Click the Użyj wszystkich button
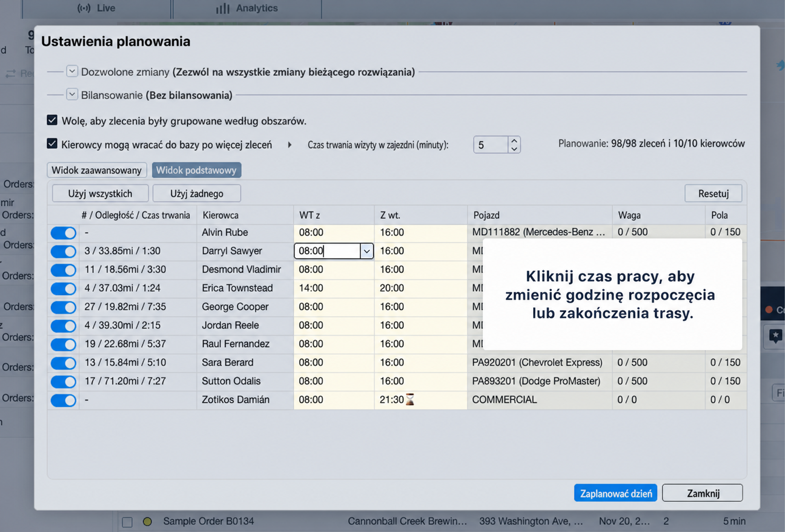Viewport: 785px width, 532px height. pos(100,193)
